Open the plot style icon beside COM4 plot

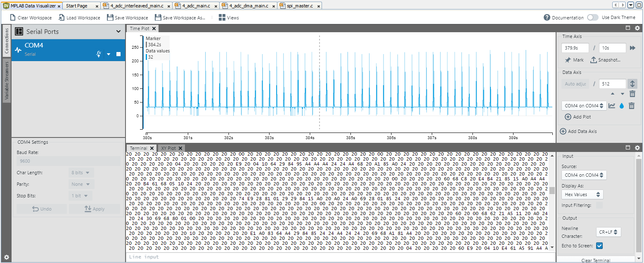(612, 106)
